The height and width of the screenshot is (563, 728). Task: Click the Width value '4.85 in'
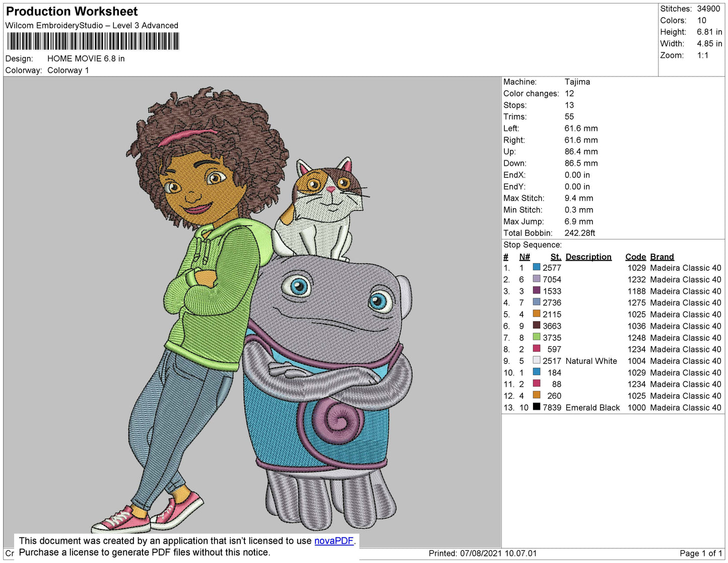pos(709,43)
